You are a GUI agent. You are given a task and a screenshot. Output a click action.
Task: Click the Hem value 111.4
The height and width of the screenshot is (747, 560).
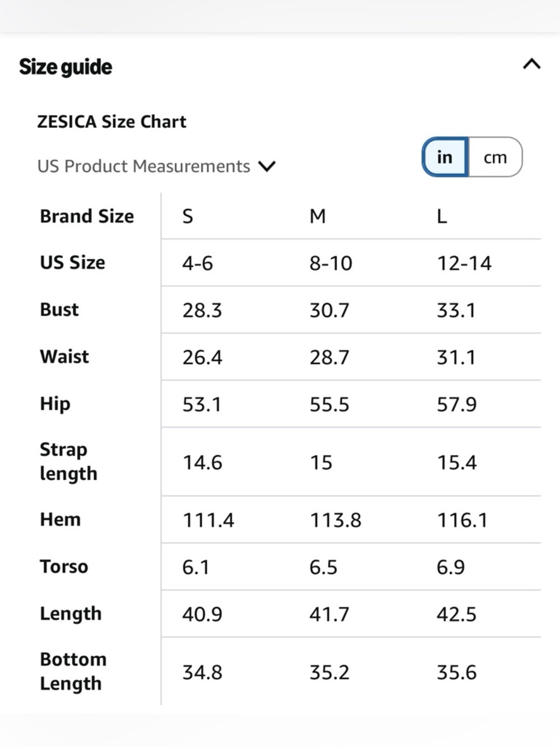click(x=208, y=521)
